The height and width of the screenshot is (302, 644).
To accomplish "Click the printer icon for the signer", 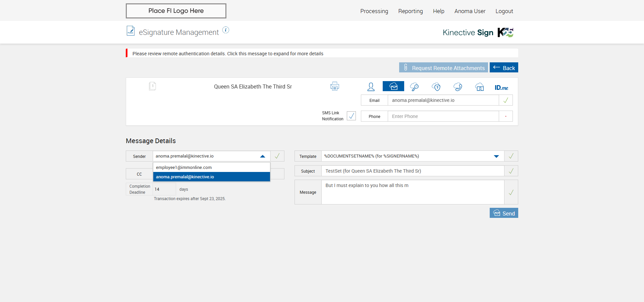I will point(334,86).
